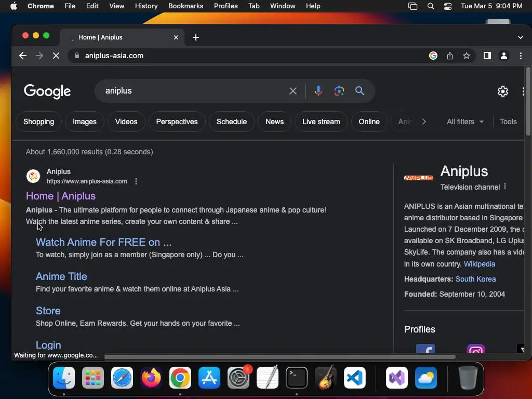Open the tab search dropdown chevron

coord(521,37)
